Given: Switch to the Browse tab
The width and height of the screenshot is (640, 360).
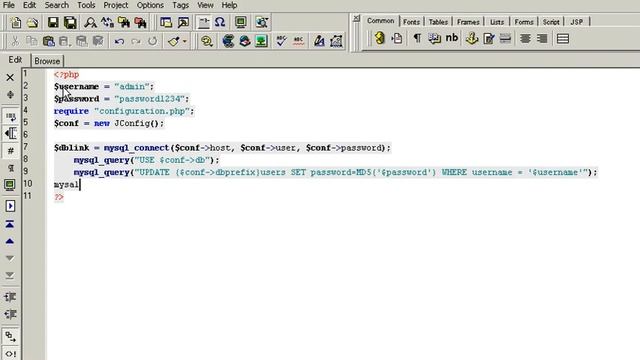Looking at the screenshot, I should point(47,61).
